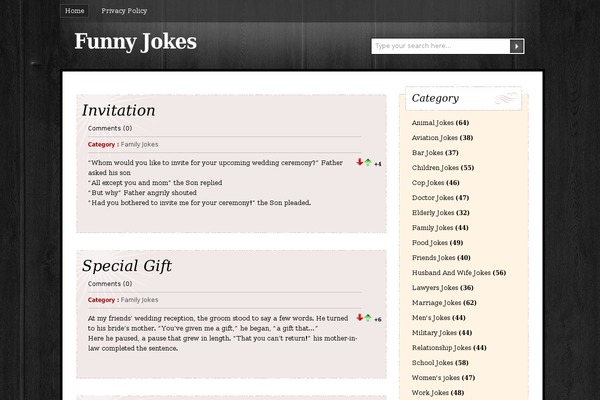View Comments (0) under Invitation

(110, 128)
